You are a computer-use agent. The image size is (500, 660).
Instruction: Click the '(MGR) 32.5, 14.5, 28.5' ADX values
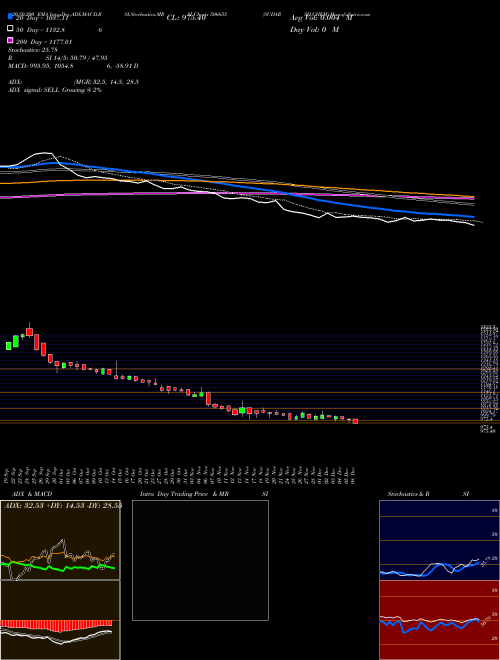pos(106,82)
